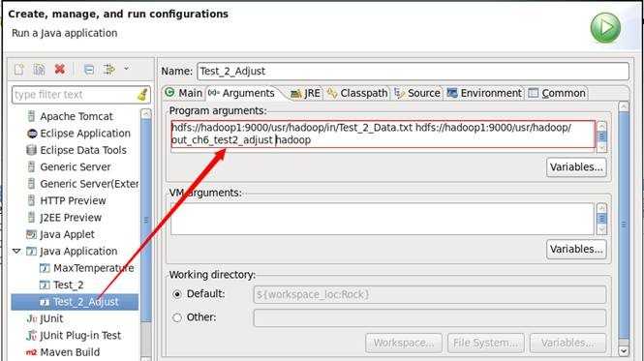
Task: Click the Apache Tomcat server icon
Action: (31, 117)
